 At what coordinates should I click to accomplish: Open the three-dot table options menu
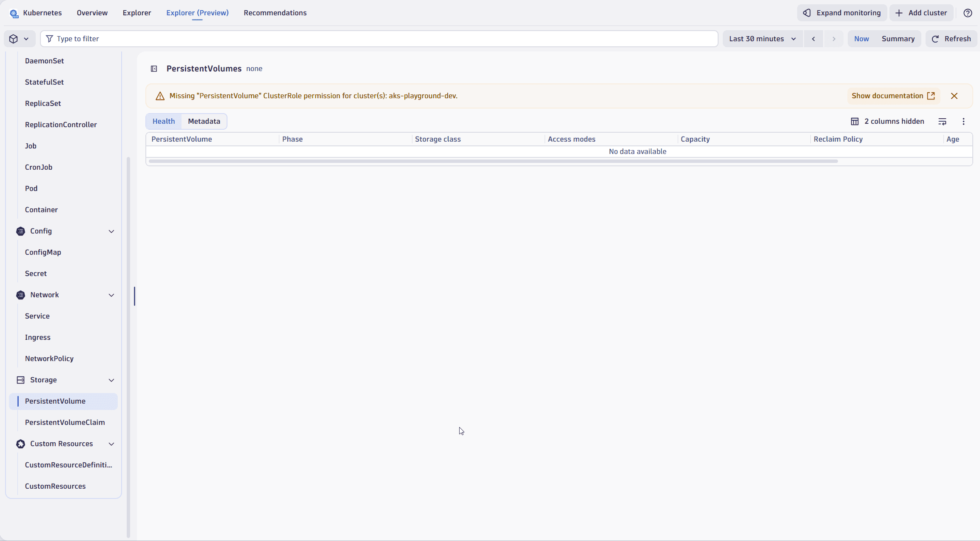pyautogui.click(x=963, y=121)
